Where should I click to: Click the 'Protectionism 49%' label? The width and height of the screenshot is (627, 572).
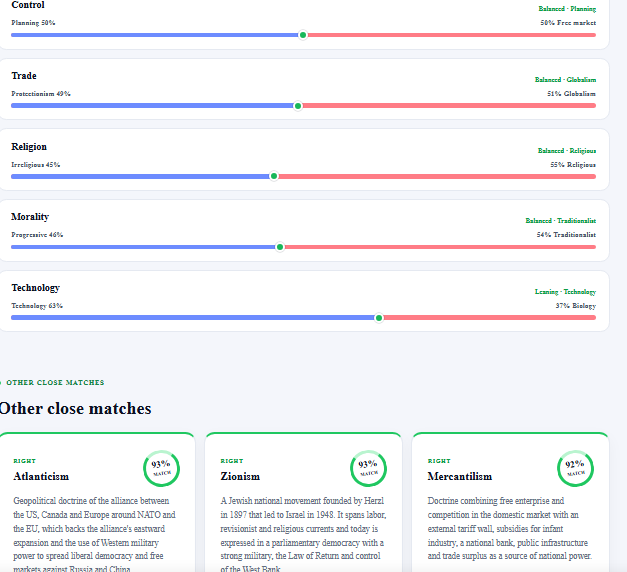(x=41, y=94)
